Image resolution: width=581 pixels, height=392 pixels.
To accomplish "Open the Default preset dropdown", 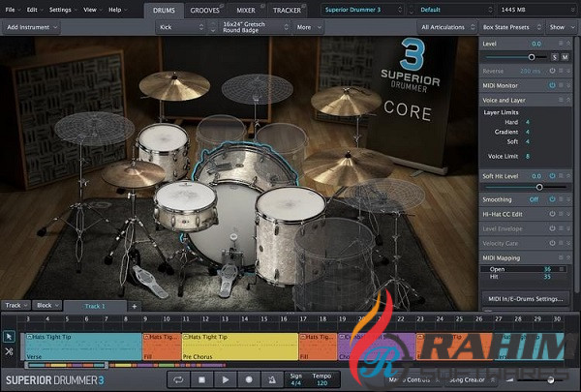I will 455,10.
